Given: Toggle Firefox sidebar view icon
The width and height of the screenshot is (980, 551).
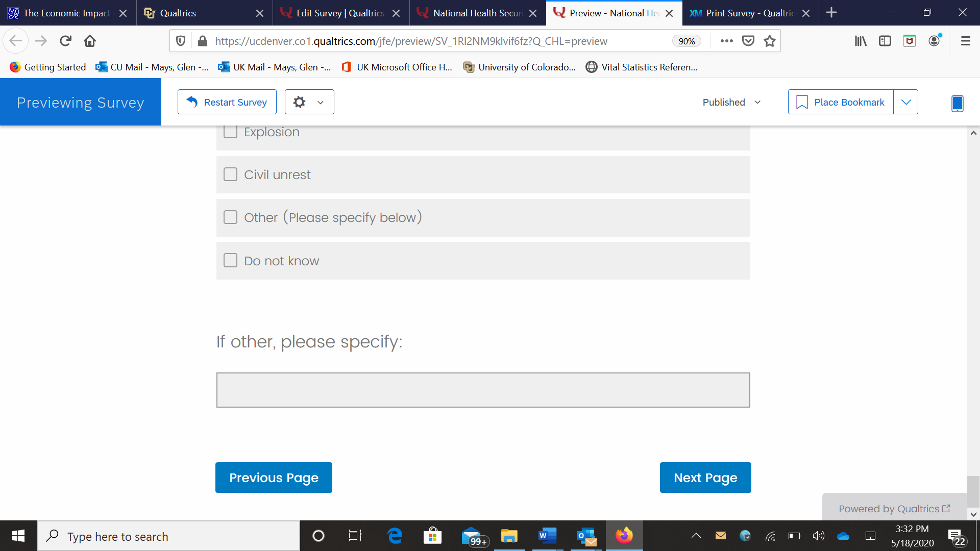Looking at the screenshot, I should click(885, 41).
